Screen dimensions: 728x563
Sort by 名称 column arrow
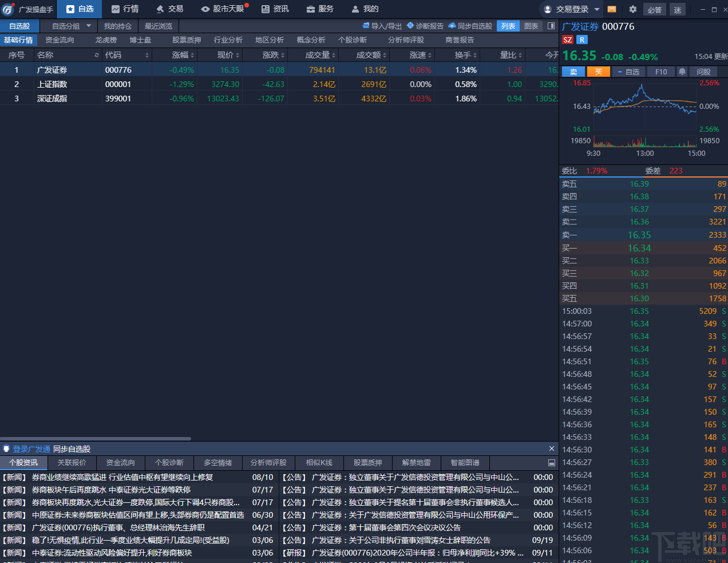(97, 55)
